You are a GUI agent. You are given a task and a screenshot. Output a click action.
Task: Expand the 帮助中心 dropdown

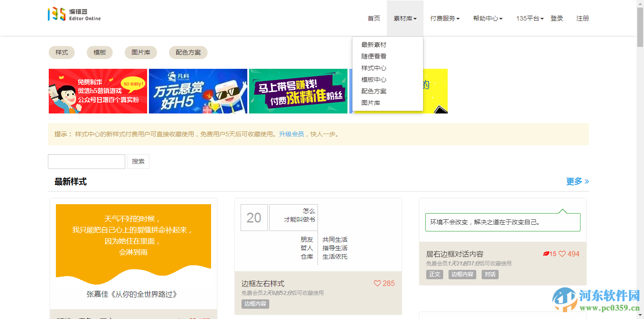click(x=488, y=18)
